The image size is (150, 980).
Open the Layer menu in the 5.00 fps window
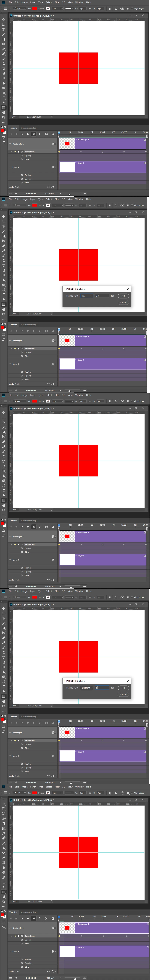pyautogui.click(x=33, y=786)
